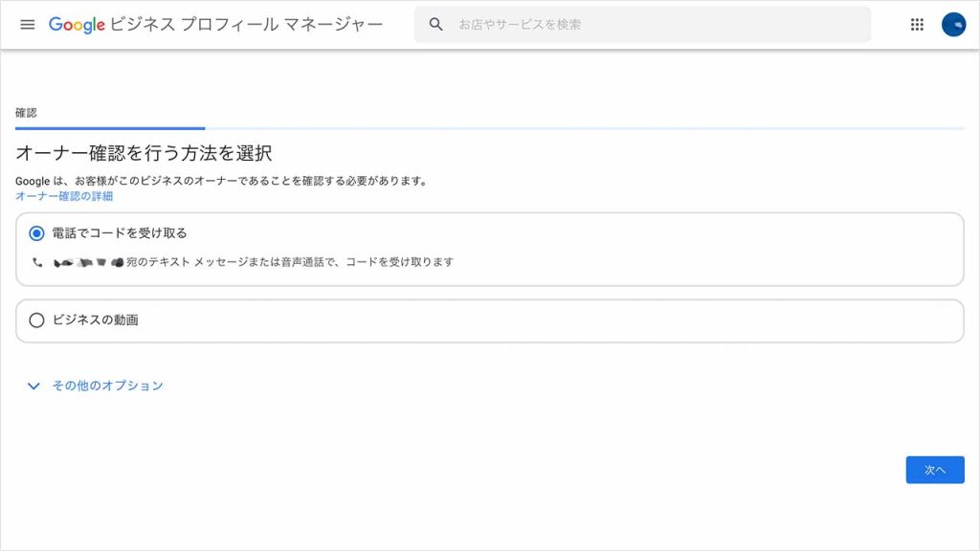Click the 次へ button
Viewport: 980px width, 551px height.
(935, 470)
